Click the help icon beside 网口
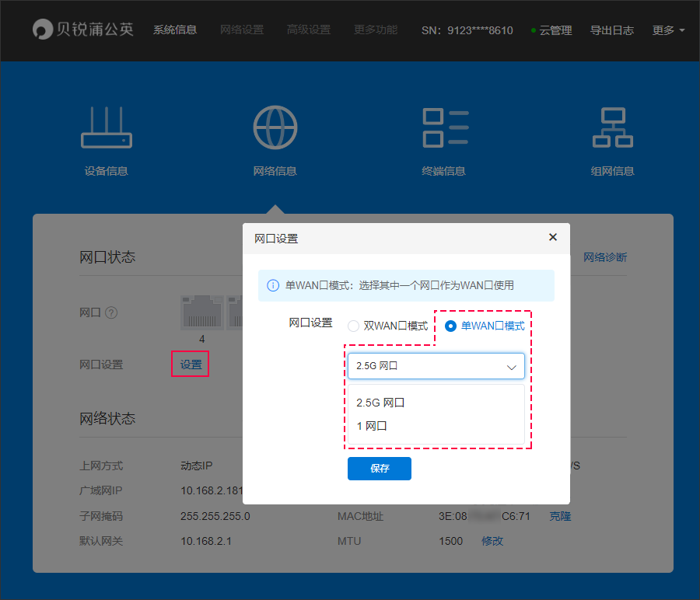Screen dimensions: 700x600 coord(111,312)
